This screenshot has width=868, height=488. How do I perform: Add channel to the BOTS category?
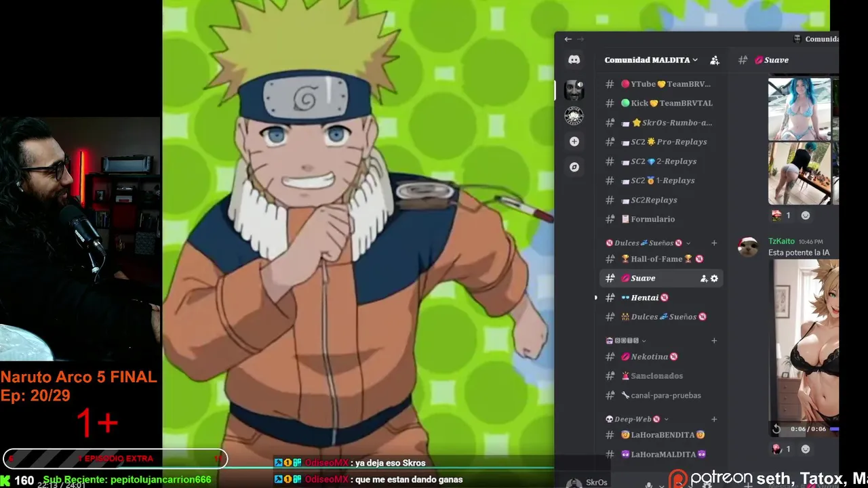tap(714, 341)
